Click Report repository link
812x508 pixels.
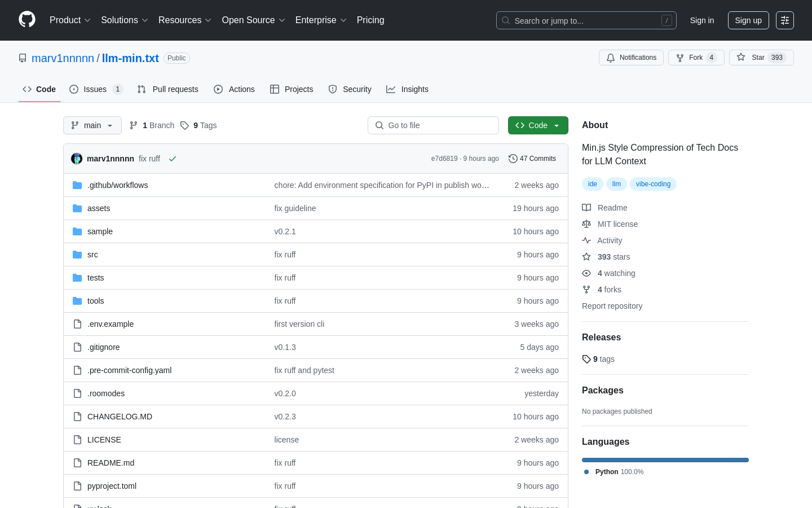[612, 306]
